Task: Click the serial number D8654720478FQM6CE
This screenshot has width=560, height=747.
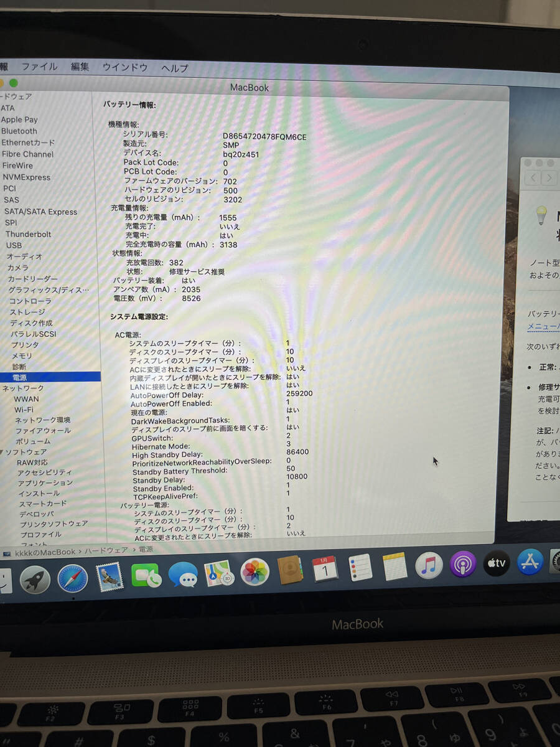Action: click(264, 136)
